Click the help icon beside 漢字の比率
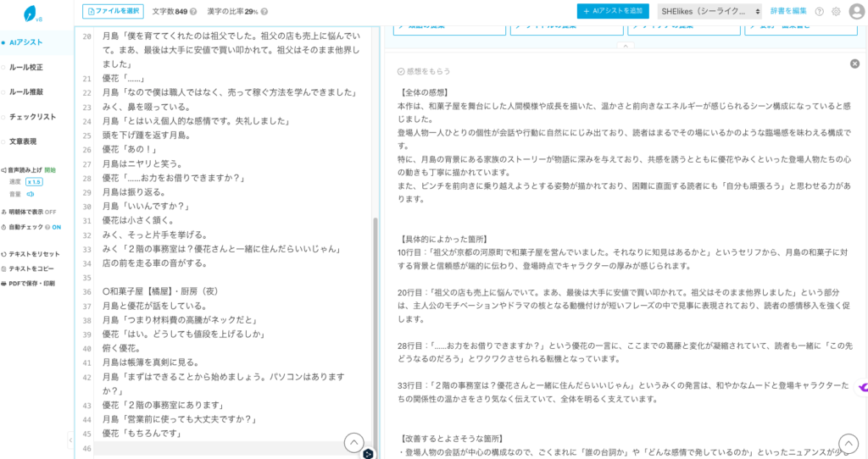The image size is (868, 459). [x=264, y=12]
